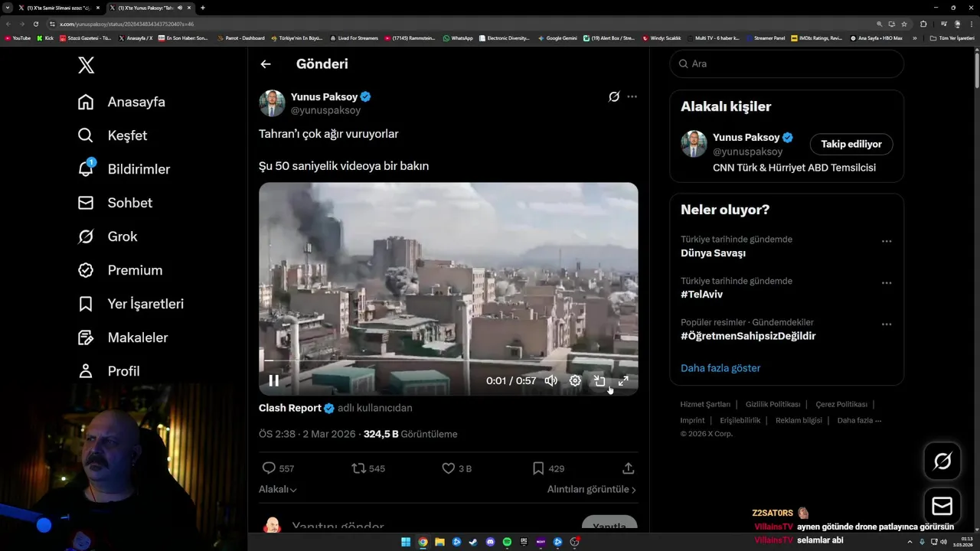This screenshot has width=980, height=551.
Task: Open a new browser tab
Action: [x=203, y=8]
